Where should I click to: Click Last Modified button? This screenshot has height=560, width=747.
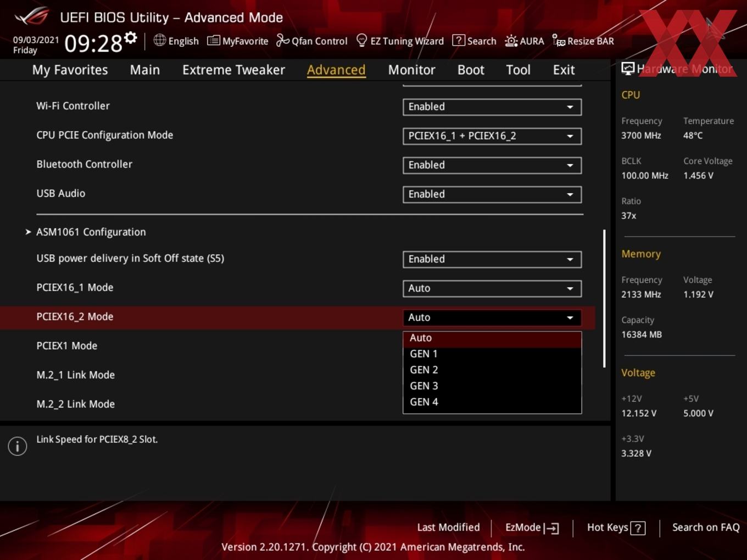pyautogui.click(x=448, y=528)
